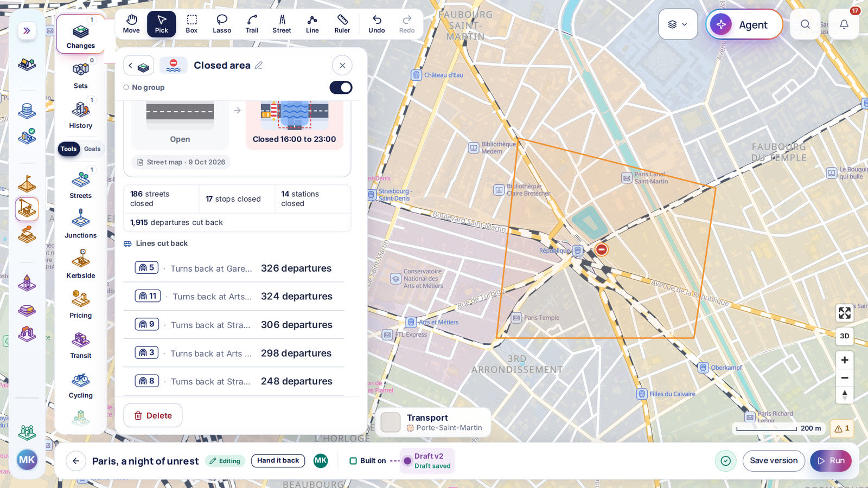Toggle the Closed area switch off

point(341,87)
